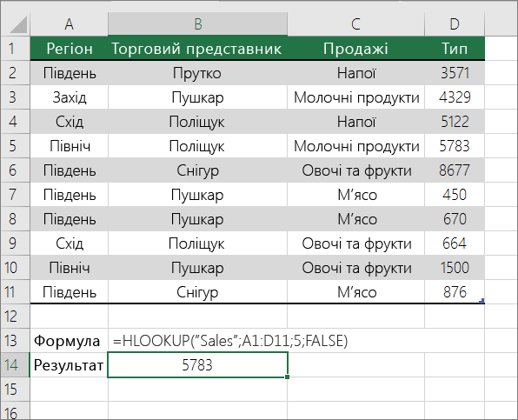Image resolution: width=518 pixels, height=420 pixels.
Task: Select cell with value 670
Action: pyautogui.click(x=455, y=219)
